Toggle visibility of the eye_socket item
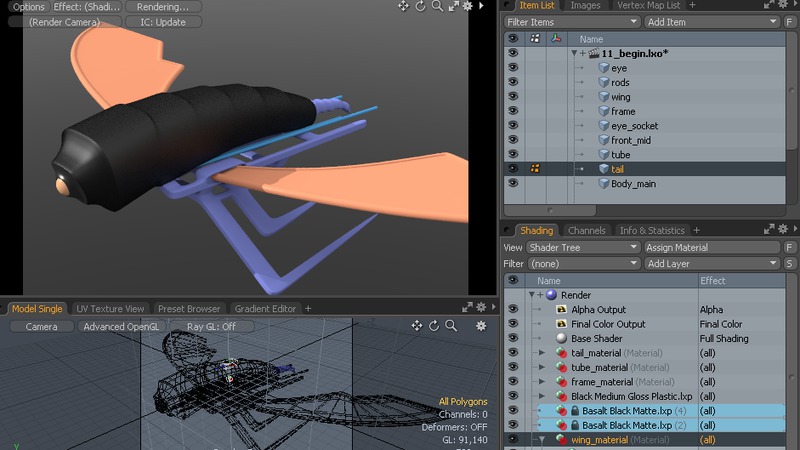Image resolution: width=800 pixels, height=450 pixels. [513, 126]
